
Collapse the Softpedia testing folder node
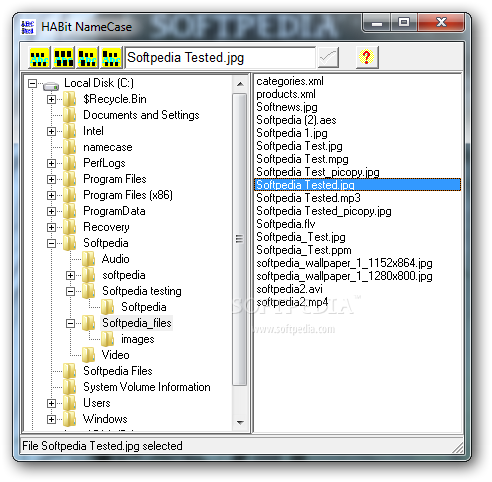[x=70, y=291]
